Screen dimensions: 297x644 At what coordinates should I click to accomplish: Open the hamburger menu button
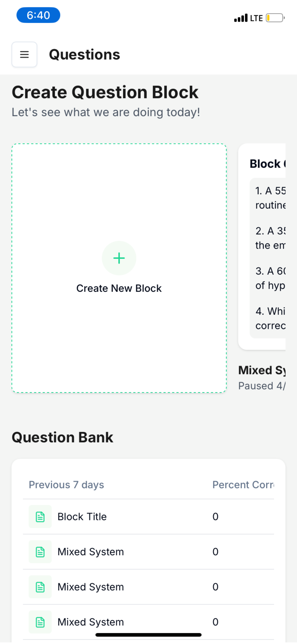[24, 55]
